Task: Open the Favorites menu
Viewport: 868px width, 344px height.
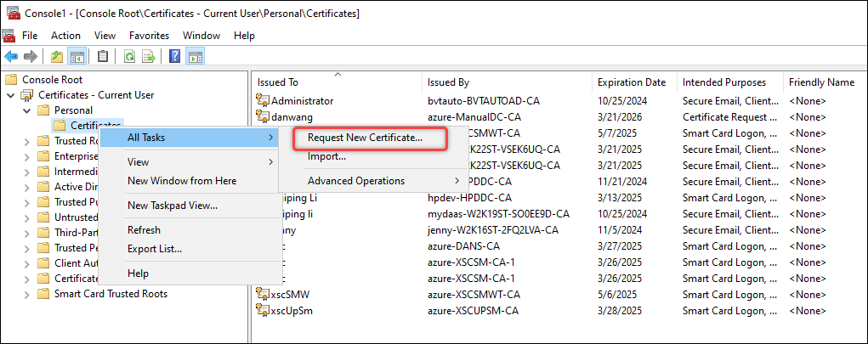Action: click(149, 36)
